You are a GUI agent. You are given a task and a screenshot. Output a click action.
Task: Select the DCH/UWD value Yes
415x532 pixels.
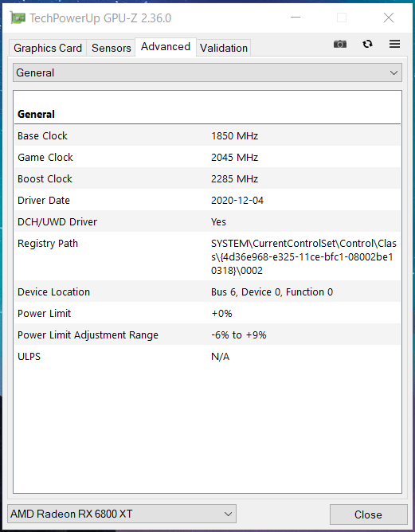point(218,222)
